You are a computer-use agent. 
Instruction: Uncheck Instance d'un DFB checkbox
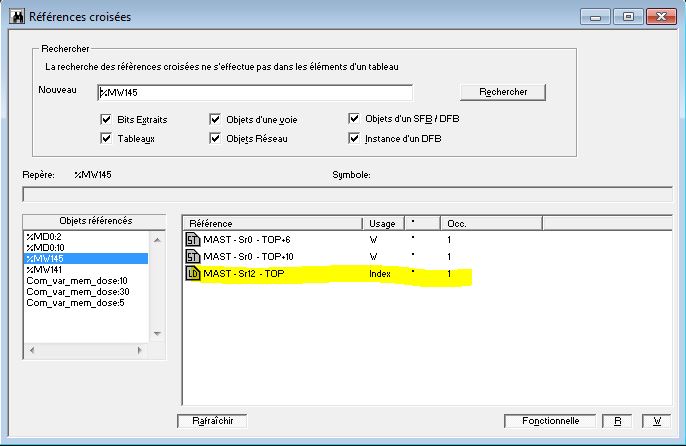354,138
